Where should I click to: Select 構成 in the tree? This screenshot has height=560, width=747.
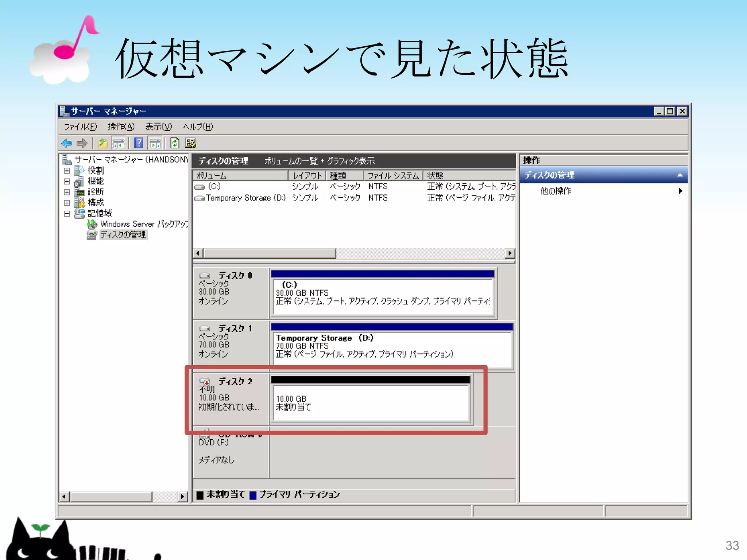click(96, 203)
